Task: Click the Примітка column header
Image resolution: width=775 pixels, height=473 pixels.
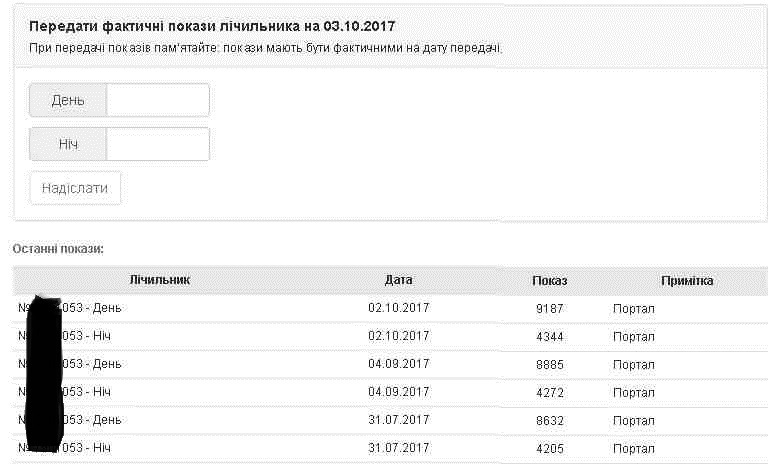Action: click(x=687, y=281)
